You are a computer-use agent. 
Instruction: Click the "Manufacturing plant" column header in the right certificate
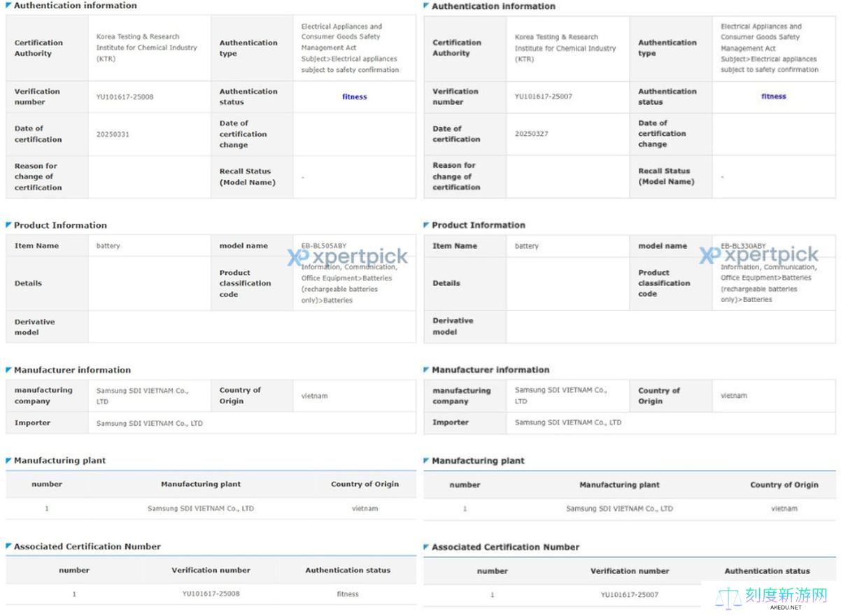(x=619, y=485)
